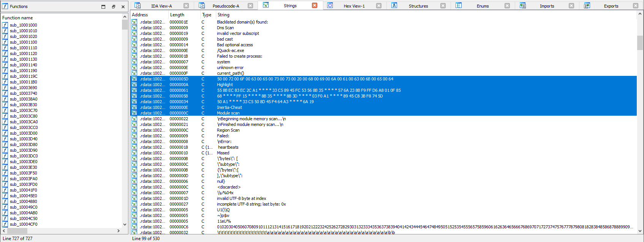
Task: Click the Pseudocode-A tab icon
Action: (202, 6)
